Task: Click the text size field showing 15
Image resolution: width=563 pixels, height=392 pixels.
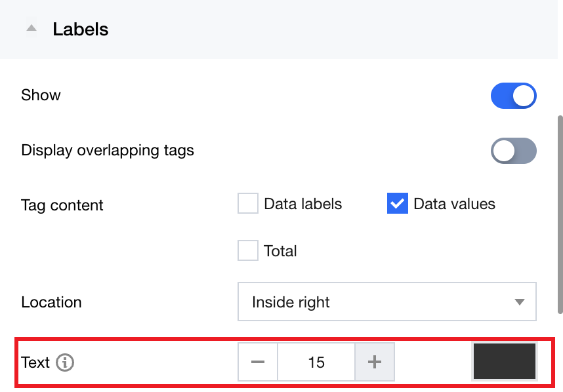Action: (x=316, y=362)
